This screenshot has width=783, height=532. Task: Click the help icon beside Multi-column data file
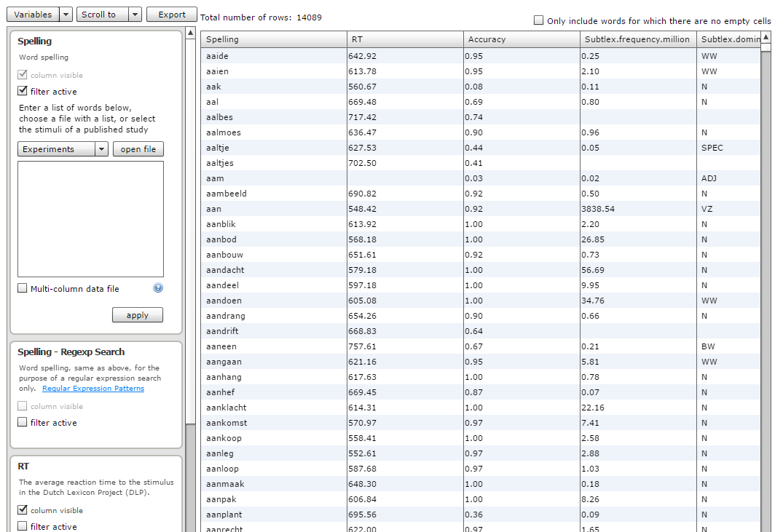[158, 288]
